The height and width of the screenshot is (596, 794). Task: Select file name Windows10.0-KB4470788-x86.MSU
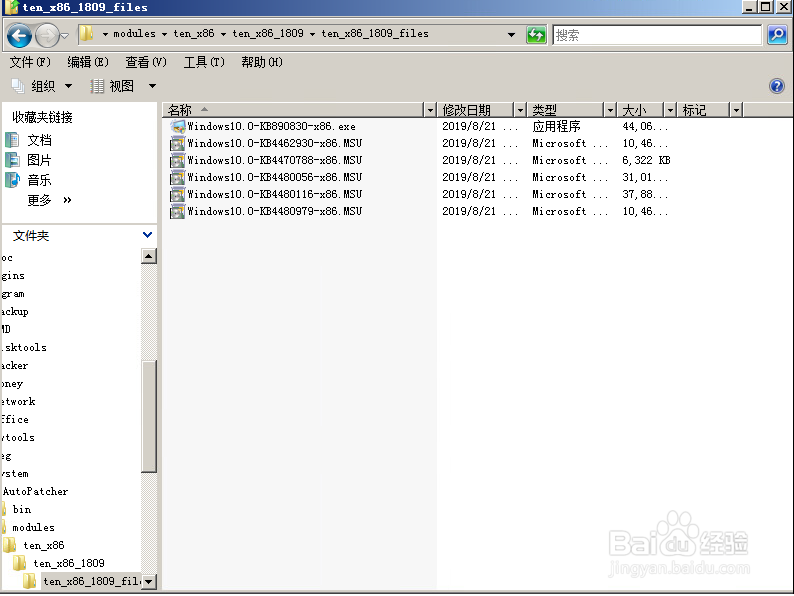(x=274, y=160)
